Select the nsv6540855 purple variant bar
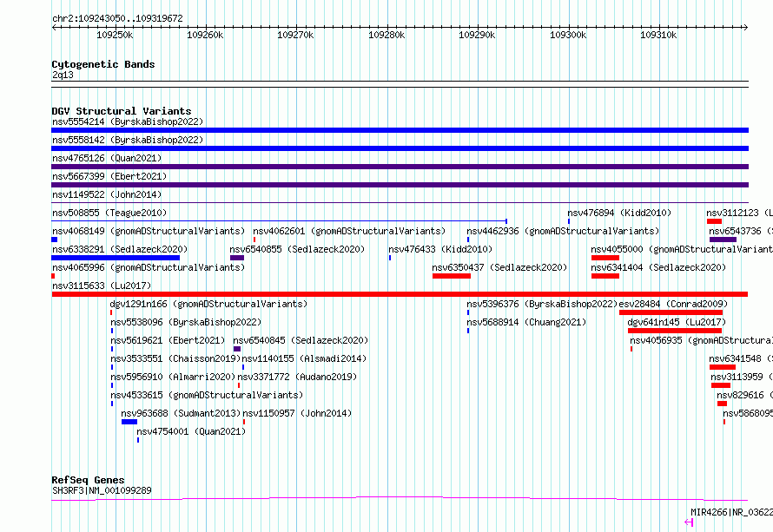Image resolution: width=773 pixels, height=532 pixels. pyautogui.click(x=237, y=258)
